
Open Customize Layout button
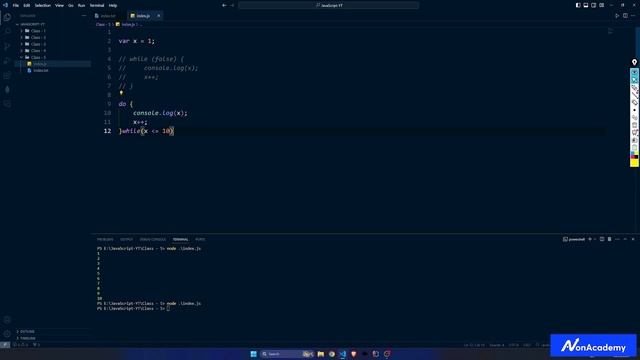click(602, 5)
